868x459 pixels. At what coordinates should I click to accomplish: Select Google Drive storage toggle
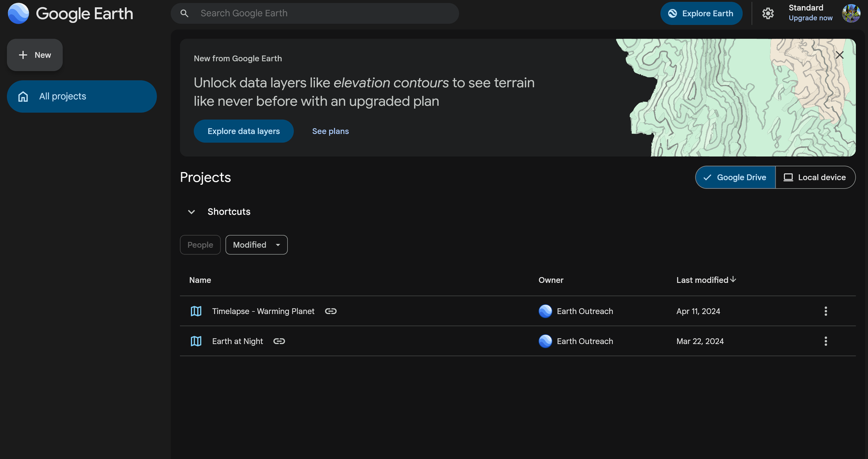coord(735,177)
